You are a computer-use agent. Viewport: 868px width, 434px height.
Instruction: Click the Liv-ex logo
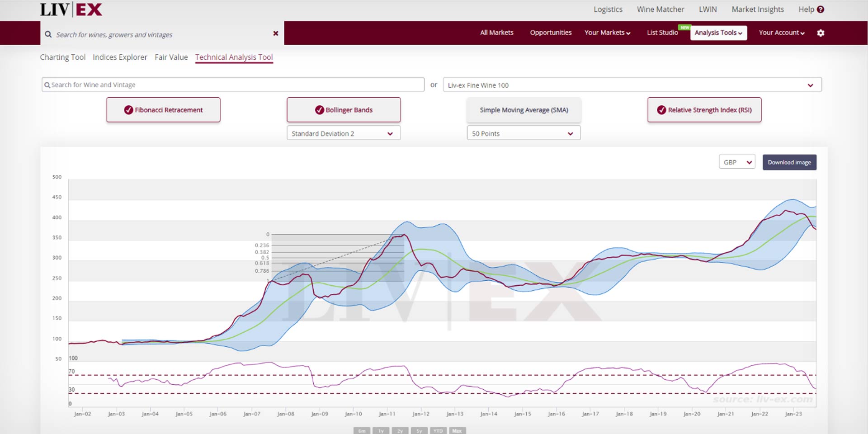tap(71, 9)
